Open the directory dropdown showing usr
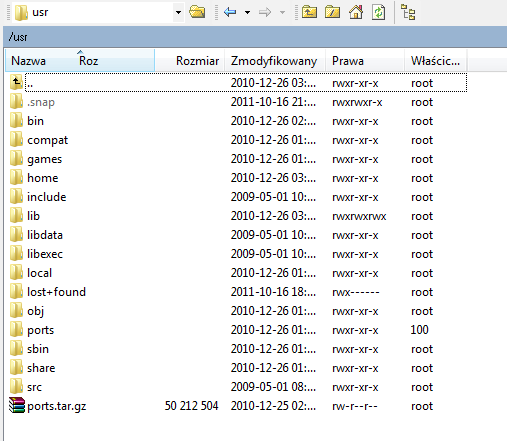The height and width of the screenshot is (441, 507). point(99,13)
